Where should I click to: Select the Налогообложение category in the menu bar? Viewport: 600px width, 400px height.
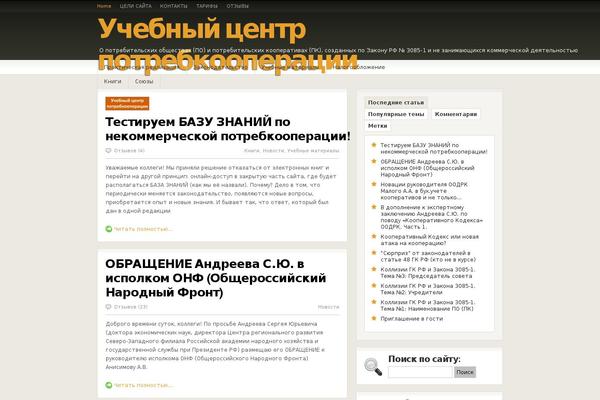pyautogui.click(x=359, y=67)
